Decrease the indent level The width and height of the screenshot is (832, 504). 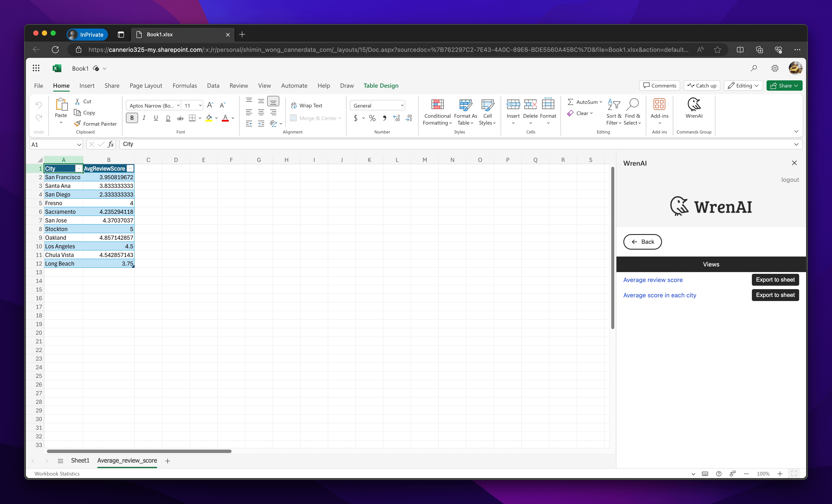coord(249,124)
